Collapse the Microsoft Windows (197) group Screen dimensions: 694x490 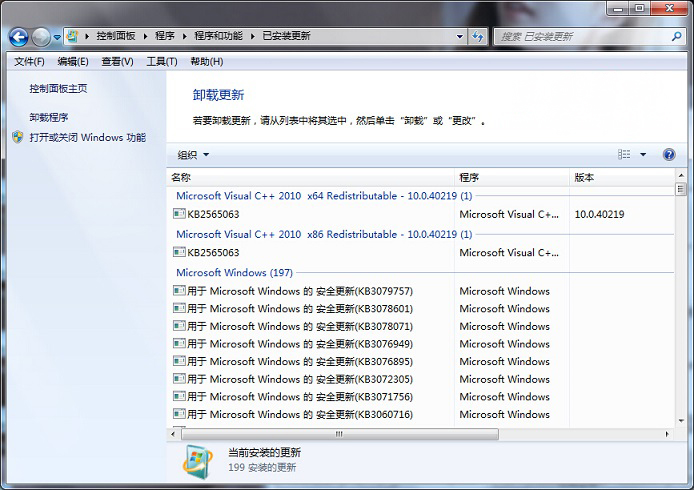pos(235,273)
